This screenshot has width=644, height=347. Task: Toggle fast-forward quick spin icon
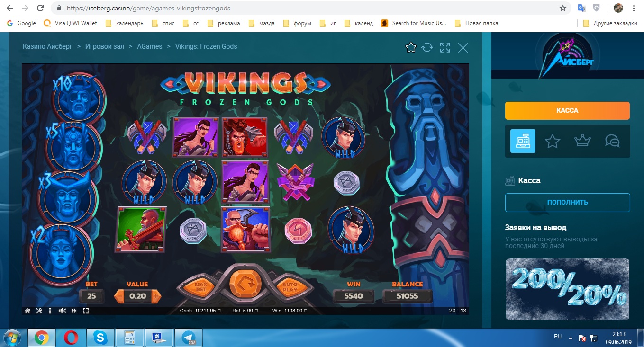tap(74, 311)
